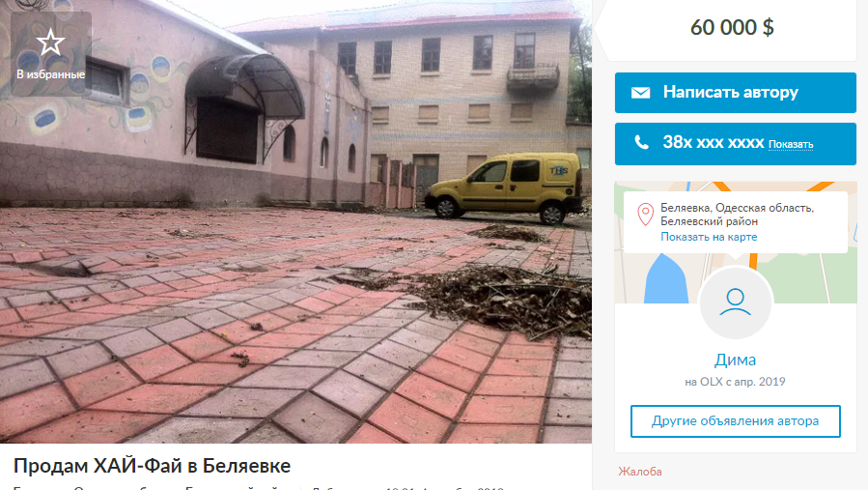This screenshot has height=490, width=868.
Task: Click the star favorites icon on photo
Action: click(50, 43)
